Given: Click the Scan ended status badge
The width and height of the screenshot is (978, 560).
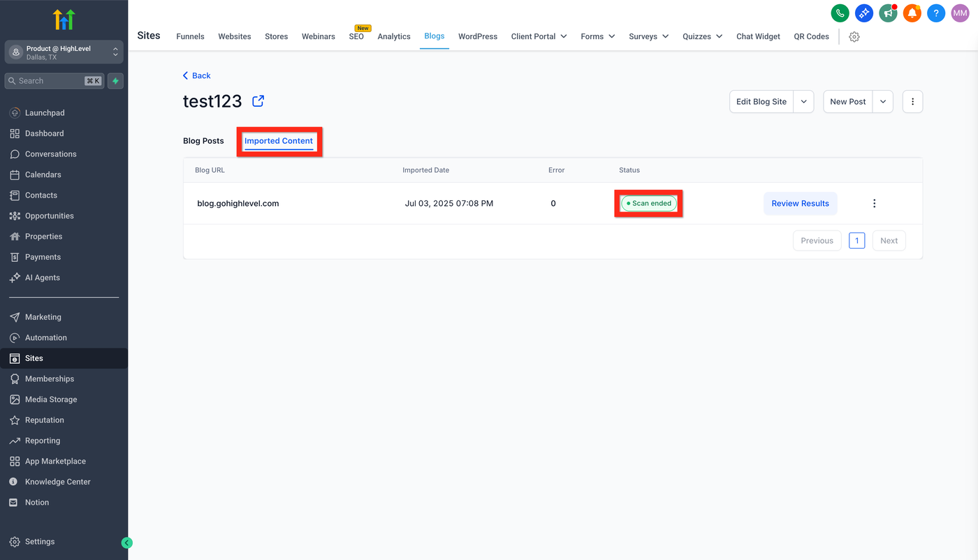Looking at the screenshot, I should coord(649,203).
